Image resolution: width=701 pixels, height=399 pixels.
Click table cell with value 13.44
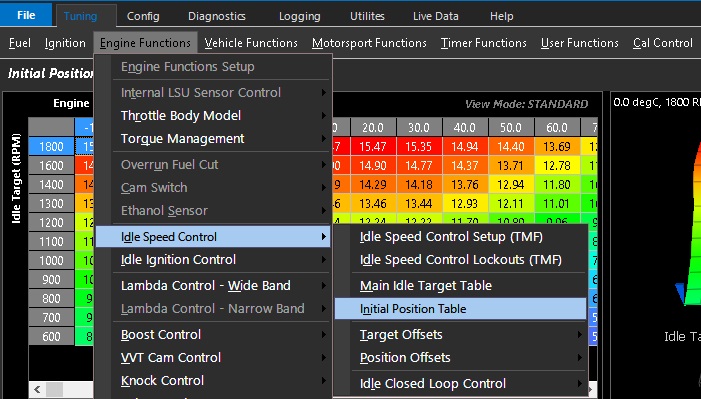pyautogui.click(x=419, y=204)
